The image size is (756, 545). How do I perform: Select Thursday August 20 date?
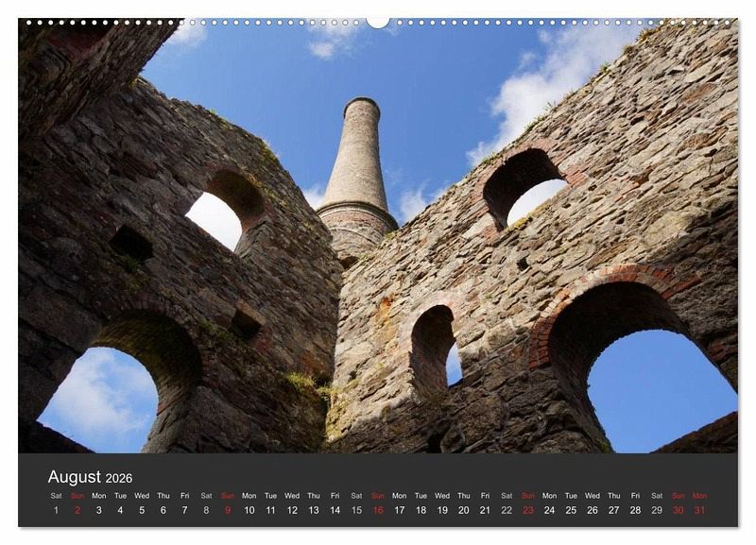pyautogui.click(x=463, y=510)
